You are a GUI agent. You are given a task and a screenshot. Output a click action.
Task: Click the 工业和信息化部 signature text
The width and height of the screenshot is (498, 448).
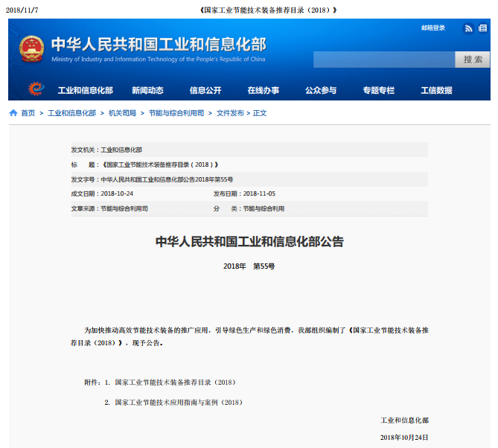click(404, 420)
